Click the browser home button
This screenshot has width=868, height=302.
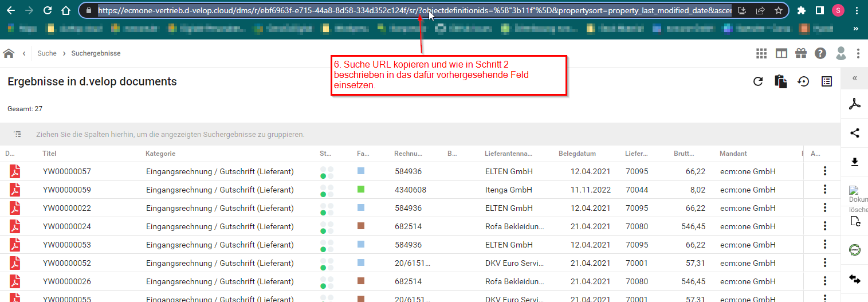(x=66, y=10)
